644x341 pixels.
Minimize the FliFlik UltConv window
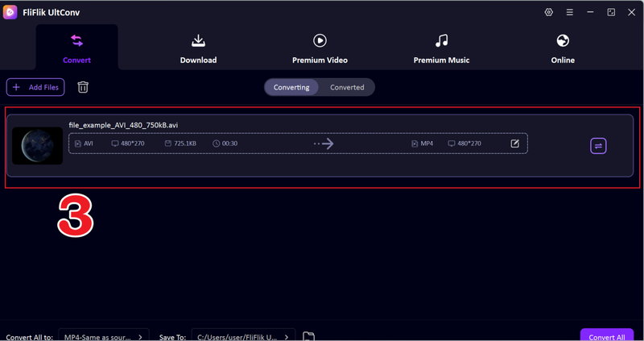tap(591, 12)
